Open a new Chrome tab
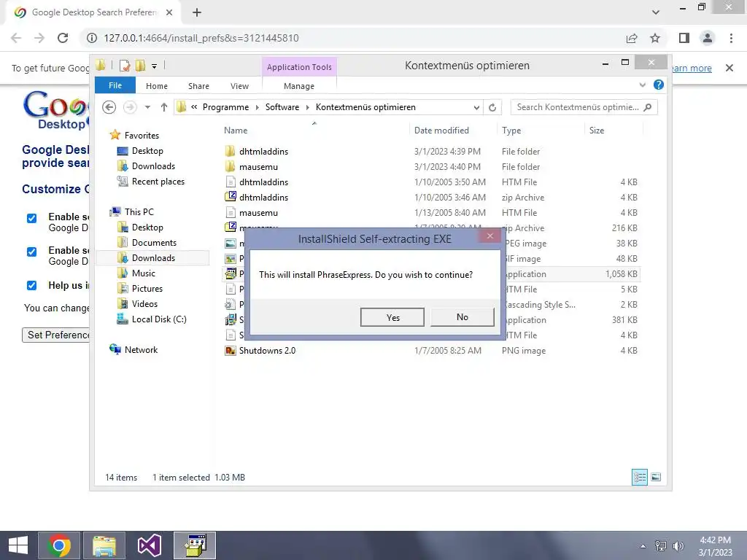Image resolution: width=747 pixels, height=560 pixels. (197, 12)
